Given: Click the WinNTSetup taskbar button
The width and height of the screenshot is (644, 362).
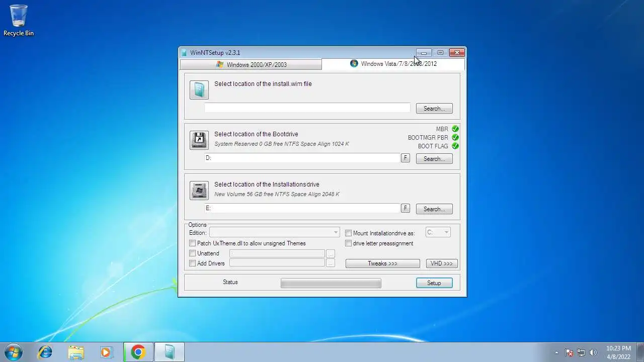Looking at the screenshot, I should point(170,352).
